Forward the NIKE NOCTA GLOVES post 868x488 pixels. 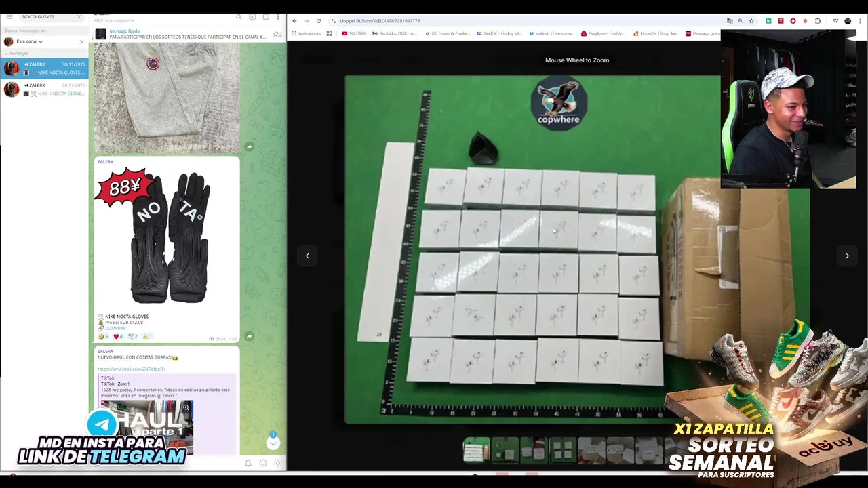tap(249, 336)
